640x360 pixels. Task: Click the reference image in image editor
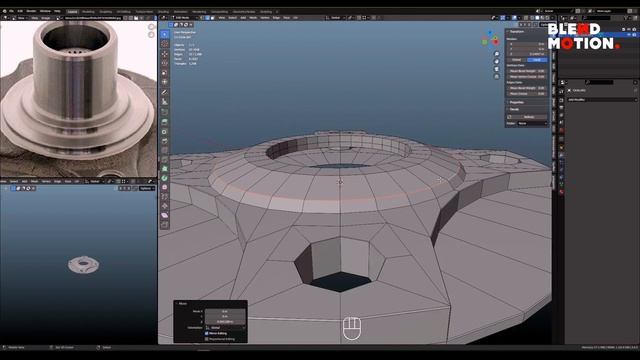78,99
